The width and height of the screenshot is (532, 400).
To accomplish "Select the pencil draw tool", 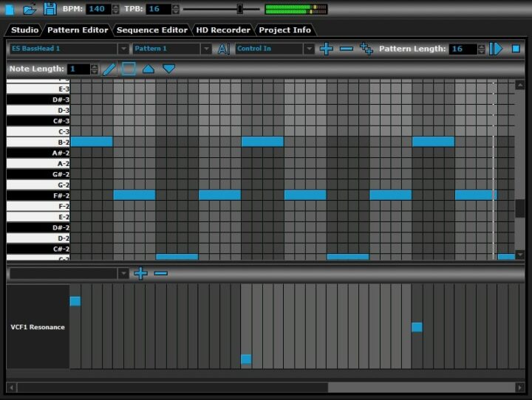I will pos(109,69).
